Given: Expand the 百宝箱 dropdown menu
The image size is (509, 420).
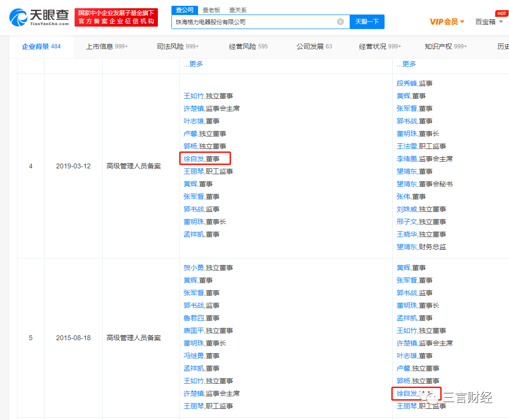Looking at the screenshot, I should tap(489, 22).
